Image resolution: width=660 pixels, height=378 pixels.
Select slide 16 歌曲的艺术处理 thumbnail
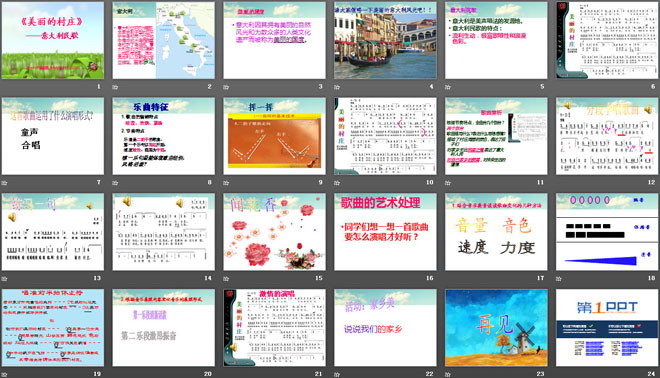click(385, 232)
